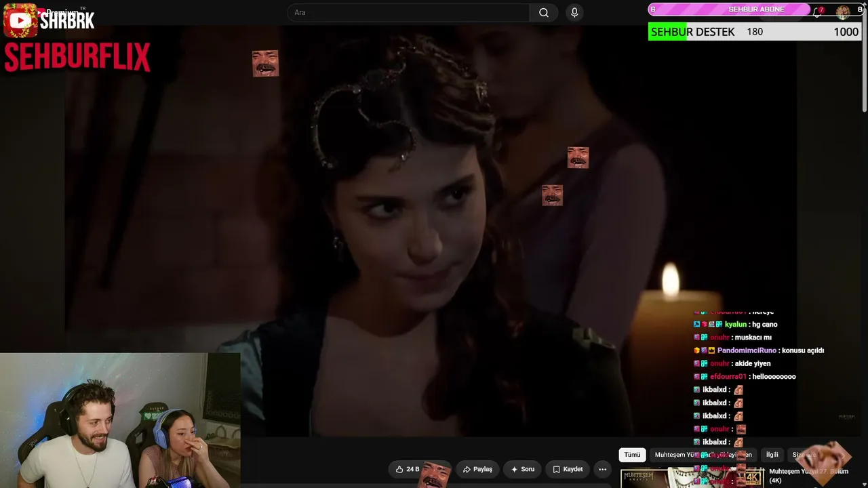The width and height of the screenshot is (868, 488).
Task: Click the SEHBURFLIX overlay title
Action: point(77,58)
